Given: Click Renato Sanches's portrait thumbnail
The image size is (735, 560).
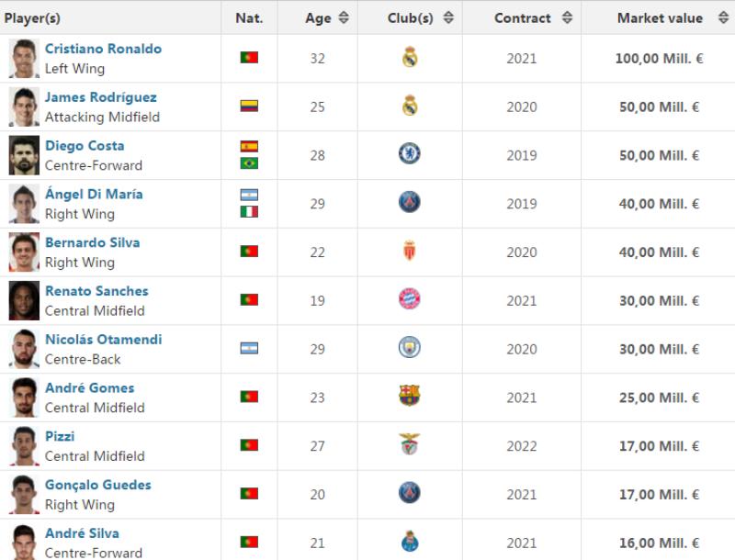Looking at the screenshot, I should pos(24,300).
